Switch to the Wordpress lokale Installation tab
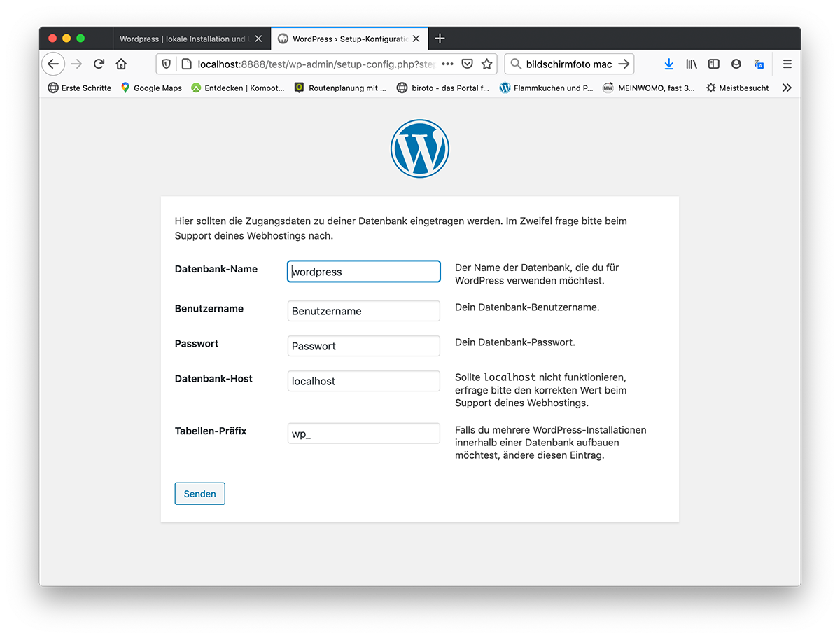This screenshot has width=840, height=638. [182, 39]
